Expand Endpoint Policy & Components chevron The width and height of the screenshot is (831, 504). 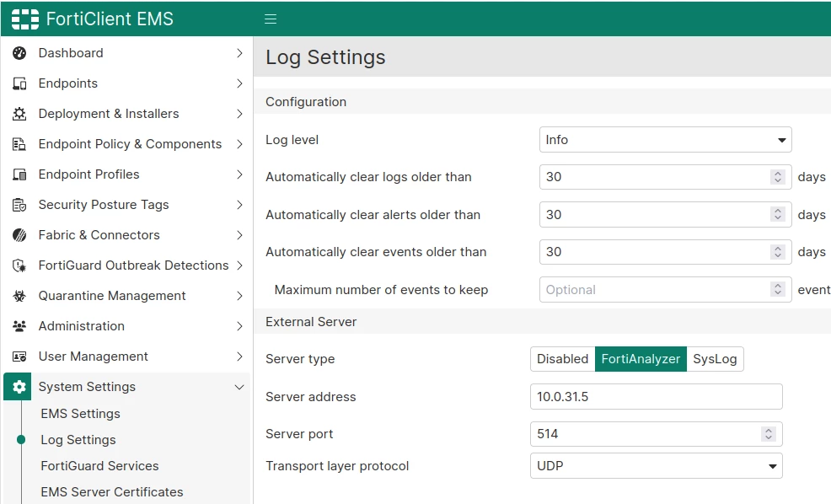pyautogui.click(x=239, y=144)
